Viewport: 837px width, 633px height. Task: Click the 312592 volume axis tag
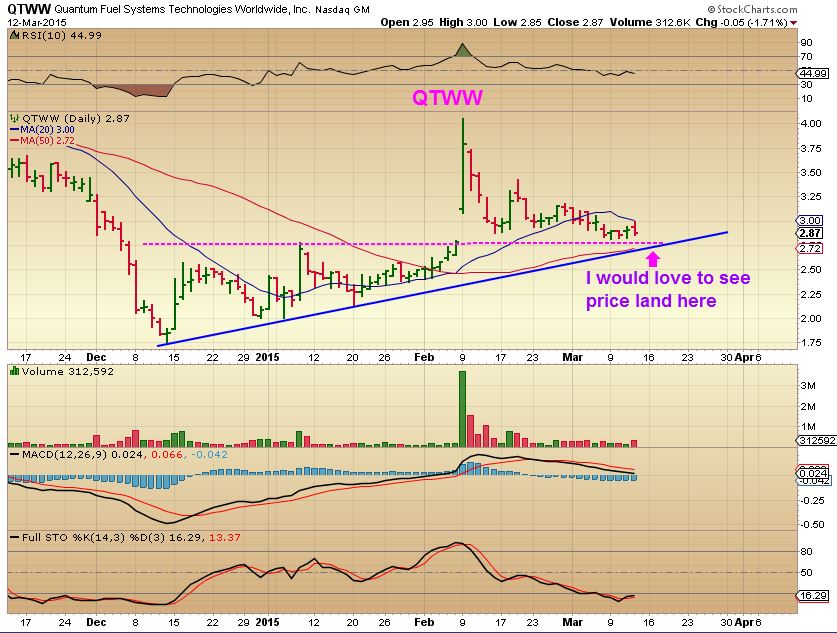(x=816, y=440)
